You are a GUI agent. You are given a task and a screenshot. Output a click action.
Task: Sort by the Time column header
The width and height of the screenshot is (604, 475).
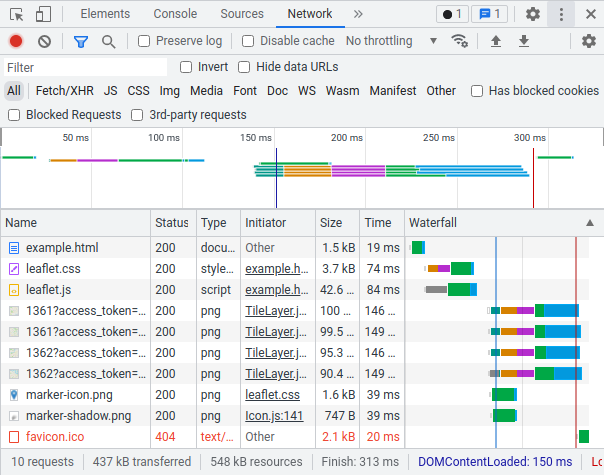[x=382, y=223]
